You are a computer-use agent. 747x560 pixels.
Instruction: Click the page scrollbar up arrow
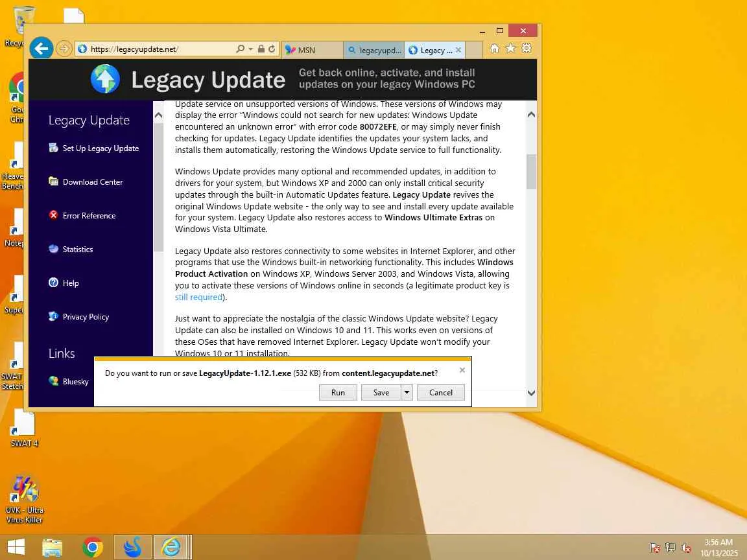click(531, 115)
